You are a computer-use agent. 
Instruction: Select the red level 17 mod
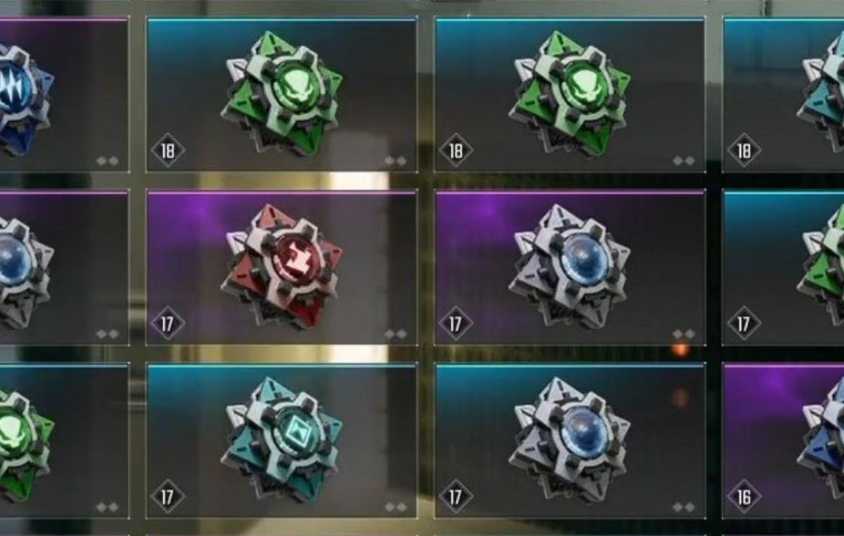[282, 267]
